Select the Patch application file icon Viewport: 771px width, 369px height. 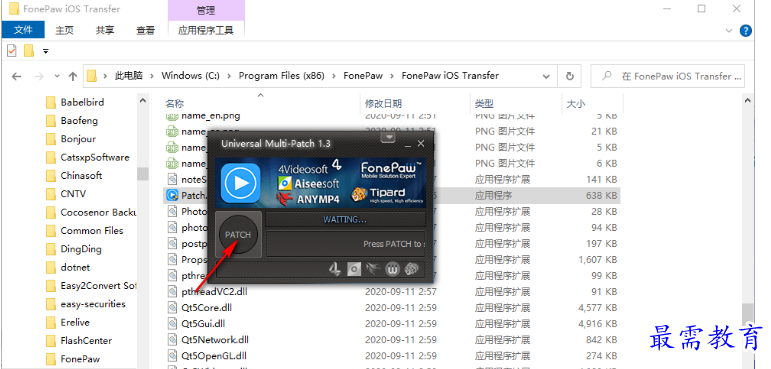coord(172,195)
